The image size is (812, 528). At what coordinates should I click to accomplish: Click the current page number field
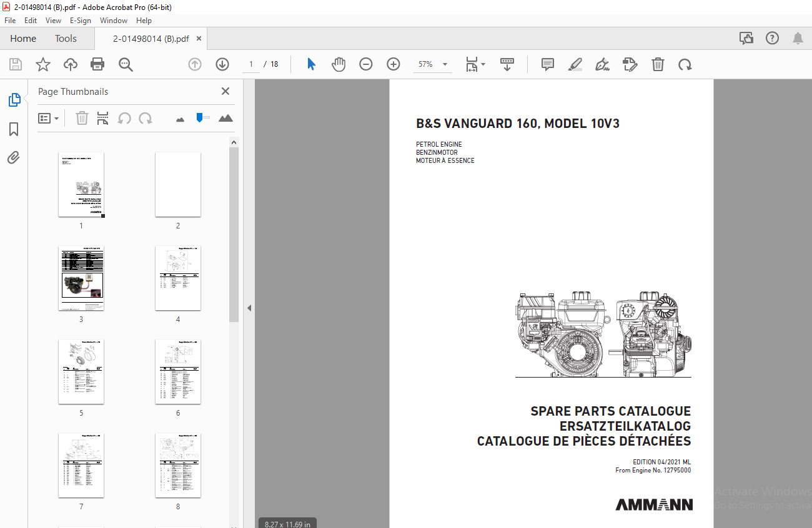pyautogui.click(x=251, y=64)
